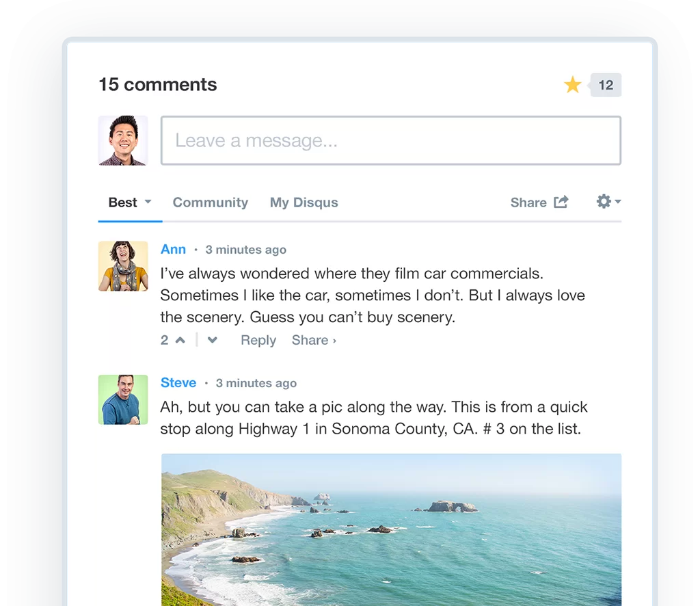Click the gear icon for discussion settings
The image size is (700, 606).
click(x=604, y=201)
